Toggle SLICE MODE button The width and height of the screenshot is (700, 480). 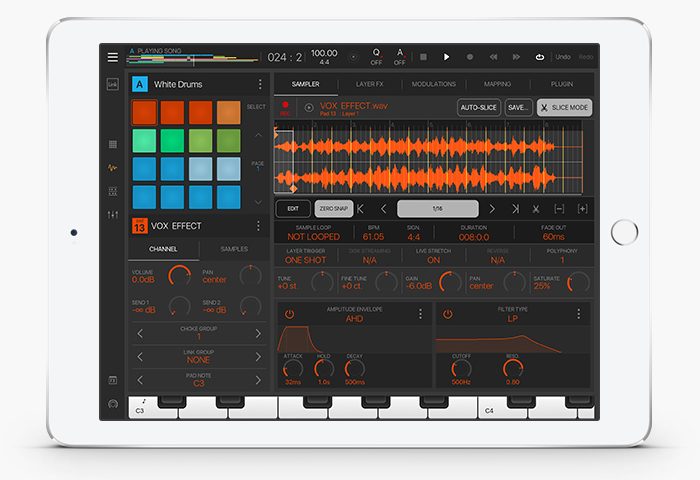[x=564, y=108]
